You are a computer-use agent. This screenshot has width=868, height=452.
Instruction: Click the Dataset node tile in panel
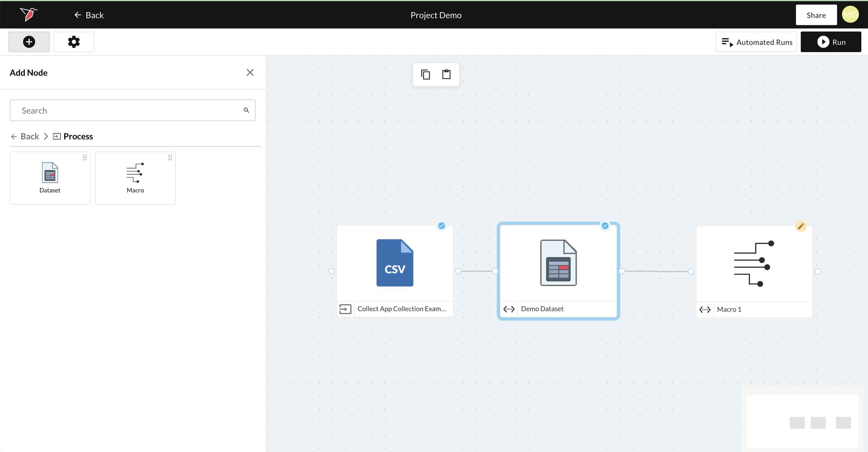(50, 178)
